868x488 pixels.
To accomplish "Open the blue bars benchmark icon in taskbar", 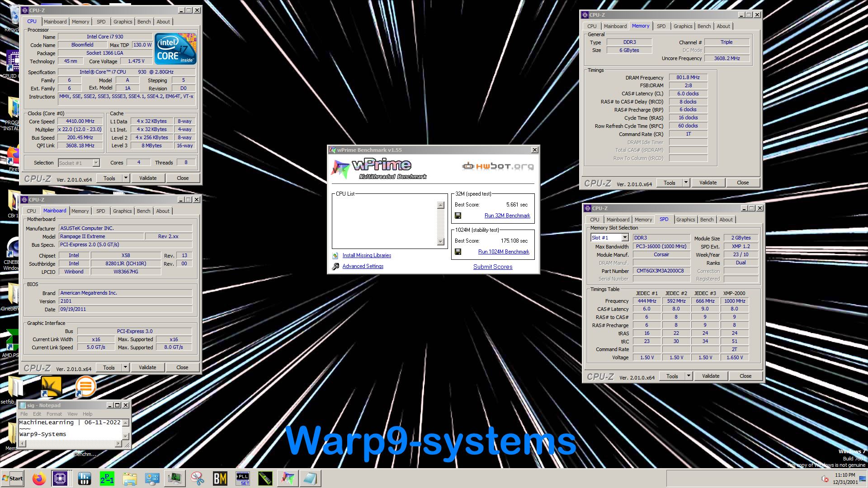I will [85, 479].
